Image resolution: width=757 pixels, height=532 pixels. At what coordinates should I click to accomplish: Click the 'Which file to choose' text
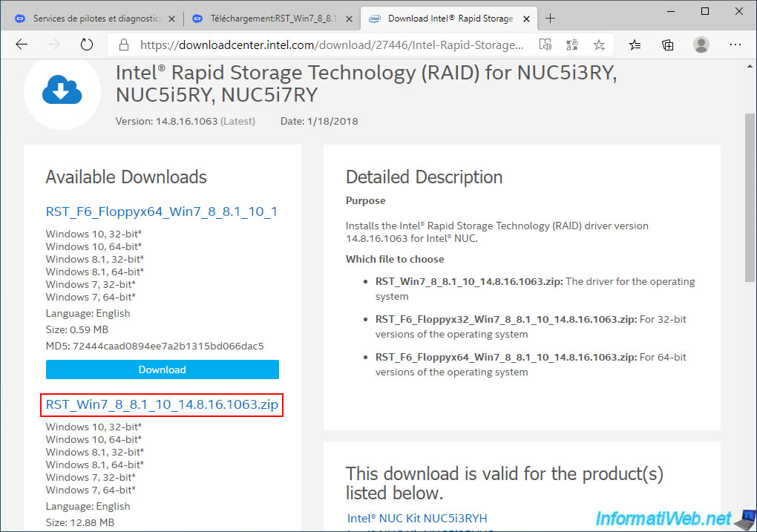pos(395,259)
